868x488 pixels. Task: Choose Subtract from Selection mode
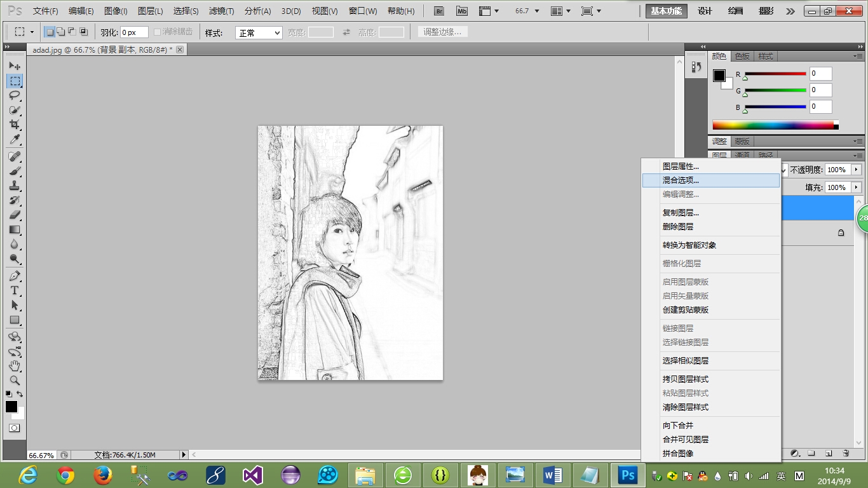point(72,32)
